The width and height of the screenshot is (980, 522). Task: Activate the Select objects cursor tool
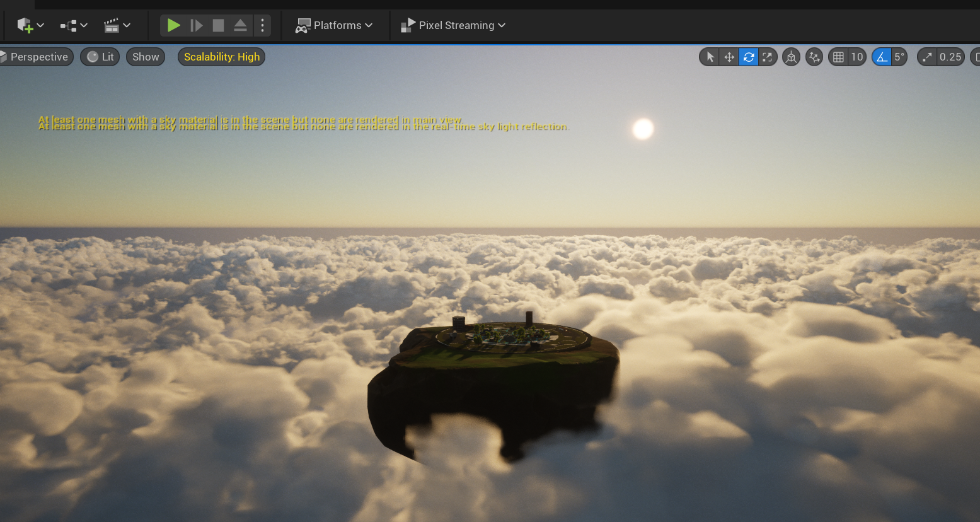point(709,57)
